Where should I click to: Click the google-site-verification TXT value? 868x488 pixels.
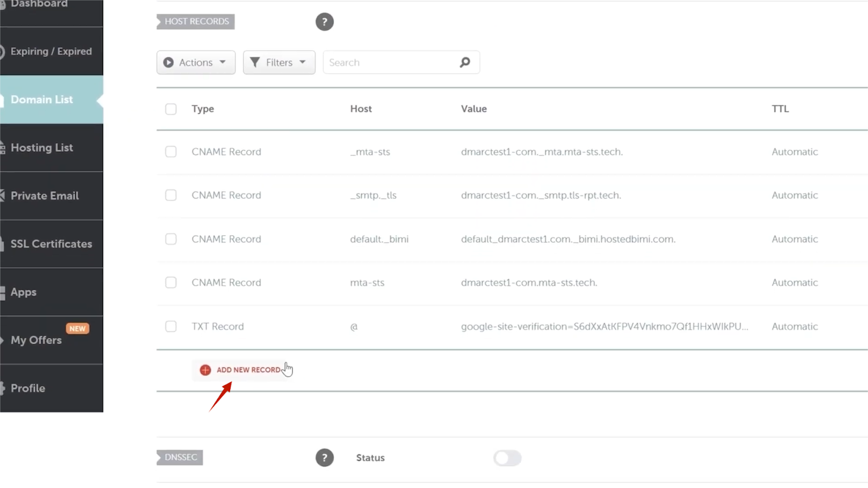(x=604, y=326)
